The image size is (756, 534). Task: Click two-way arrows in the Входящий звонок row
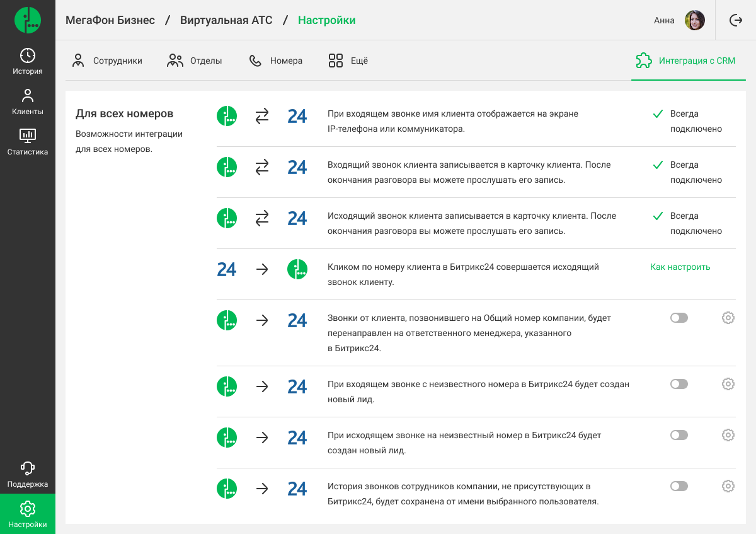262,167
